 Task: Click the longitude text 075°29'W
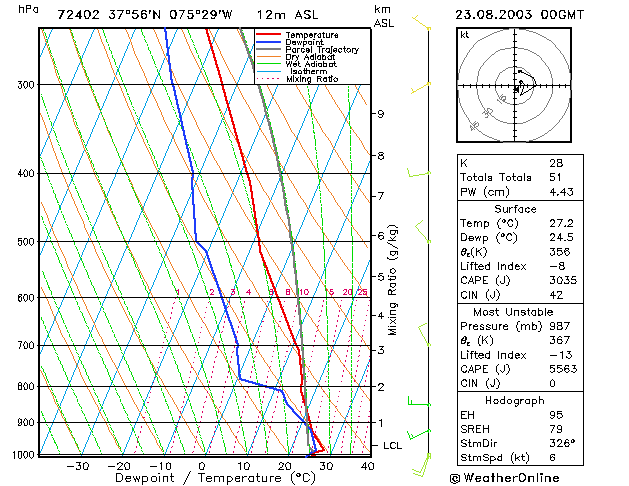click(201, 15)
